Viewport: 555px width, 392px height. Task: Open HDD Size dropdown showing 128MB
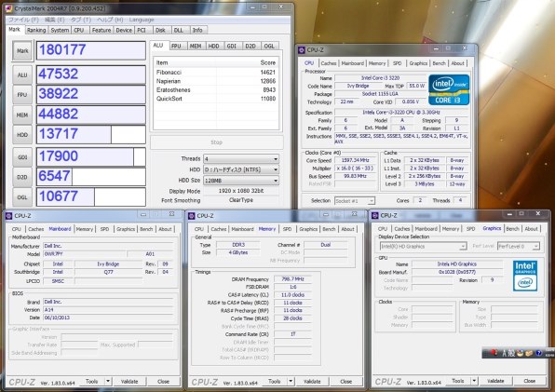[x=241, y=180]
